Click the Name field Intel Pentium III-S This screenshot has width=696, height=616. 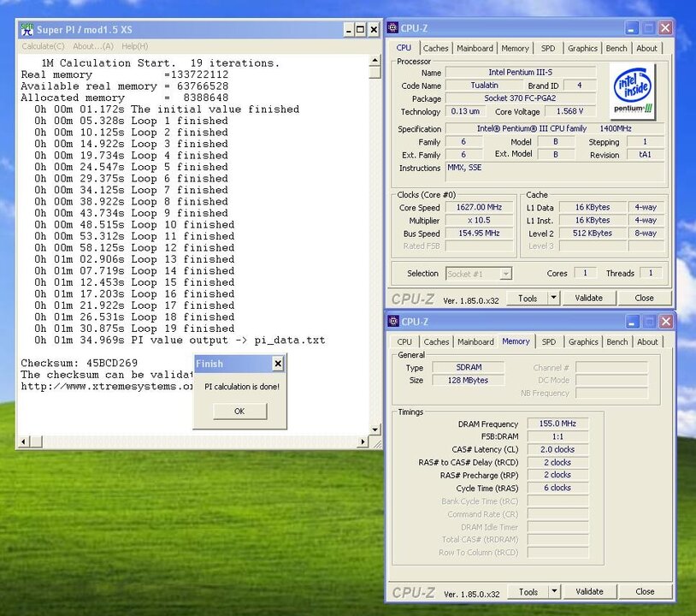click(520, 72)
